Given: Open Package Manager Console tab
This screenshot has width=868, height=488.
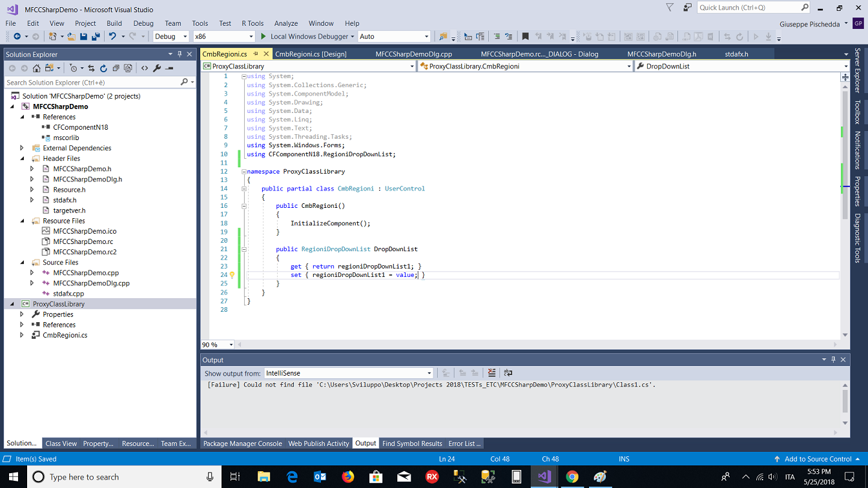Looking at the screenshot, I should tap(243, 443).
